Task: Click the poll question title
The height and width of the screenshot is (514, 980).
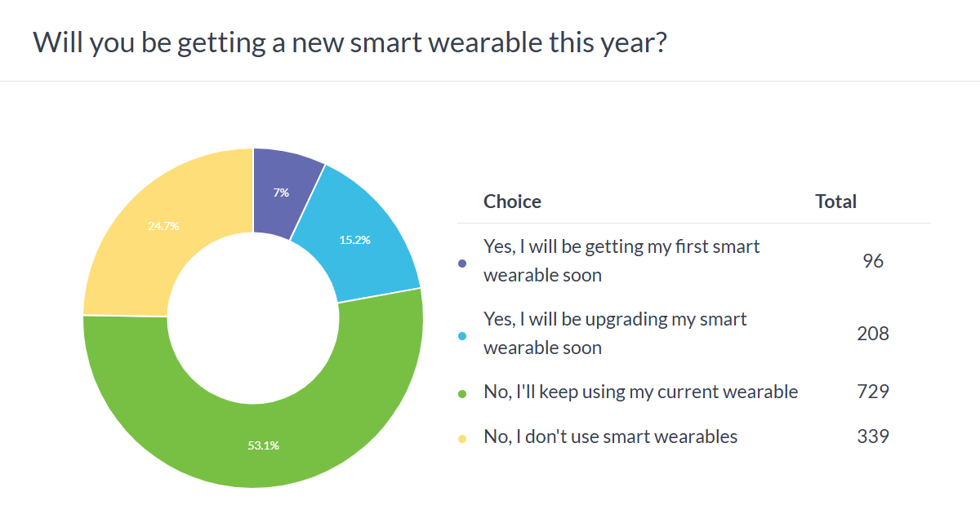Action: click(x=350, y=42)
